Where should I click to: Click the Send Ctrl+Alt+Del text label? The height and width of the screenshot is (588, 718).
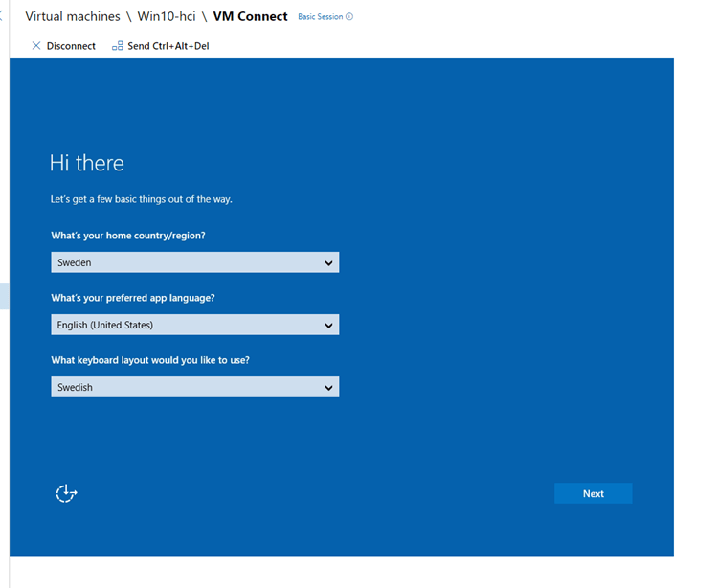(168, 45)
